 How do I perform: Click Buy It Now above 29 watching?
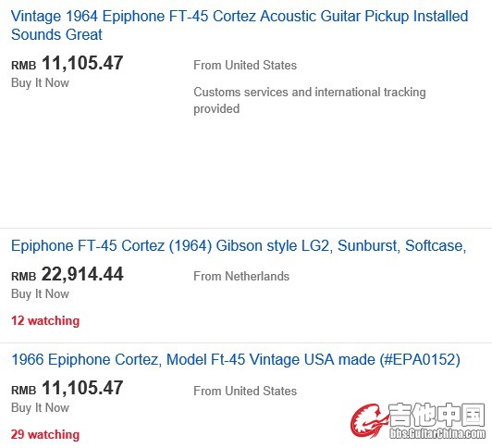pos(40,408)
